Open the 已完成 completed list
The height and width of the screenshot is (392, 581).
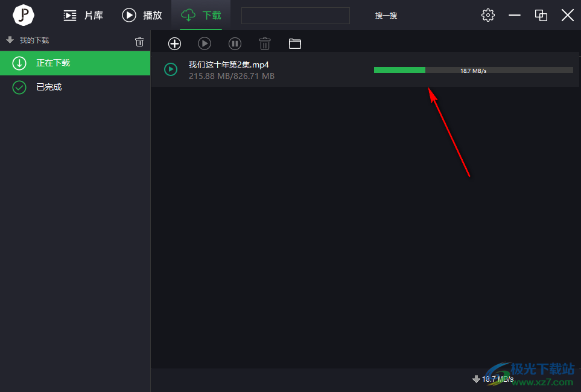[x=75, y=87]
